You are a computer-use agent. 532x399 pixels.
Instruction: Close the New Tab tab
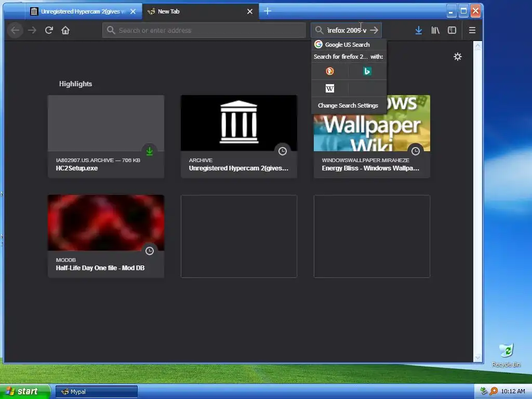pos(250,11)
